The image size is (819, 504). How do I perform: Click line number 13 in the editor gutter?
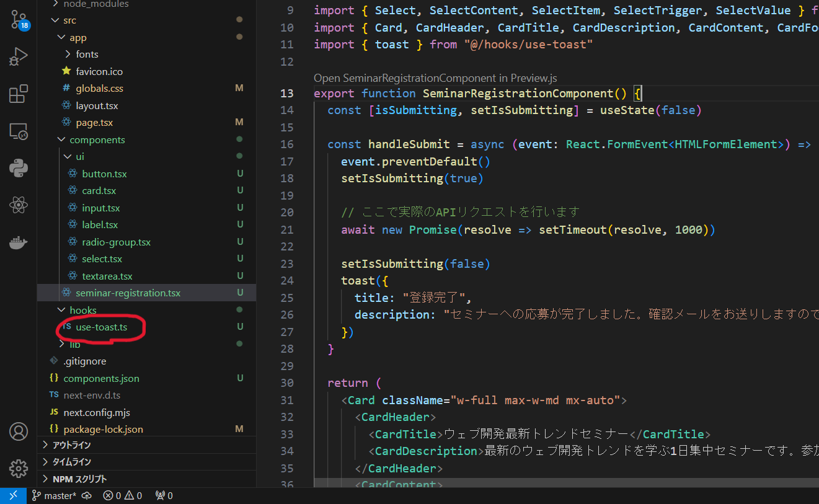coord(286,93)
